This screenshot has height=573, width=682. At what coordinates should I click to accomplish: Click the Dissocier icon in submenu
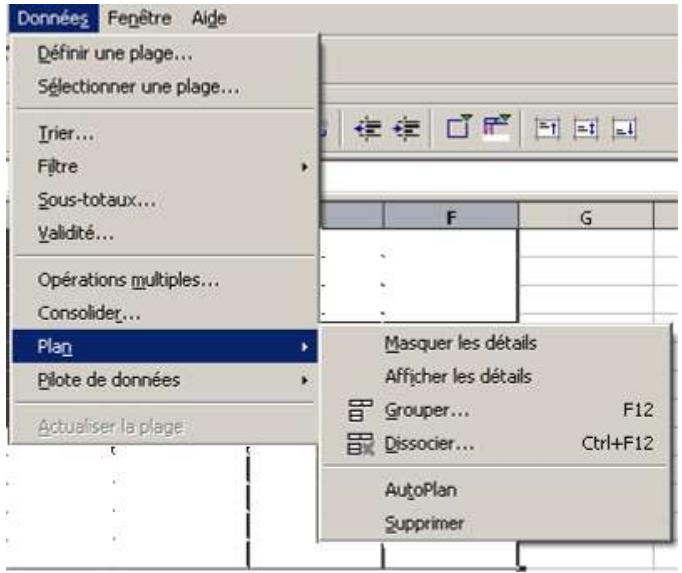361,444
